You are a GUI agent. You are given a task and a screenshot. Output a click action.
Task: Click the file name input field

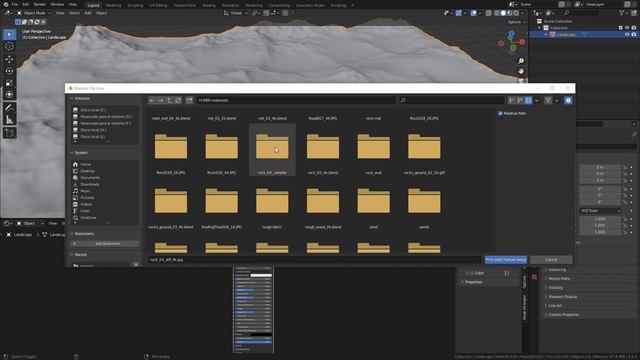click(314, 260)
